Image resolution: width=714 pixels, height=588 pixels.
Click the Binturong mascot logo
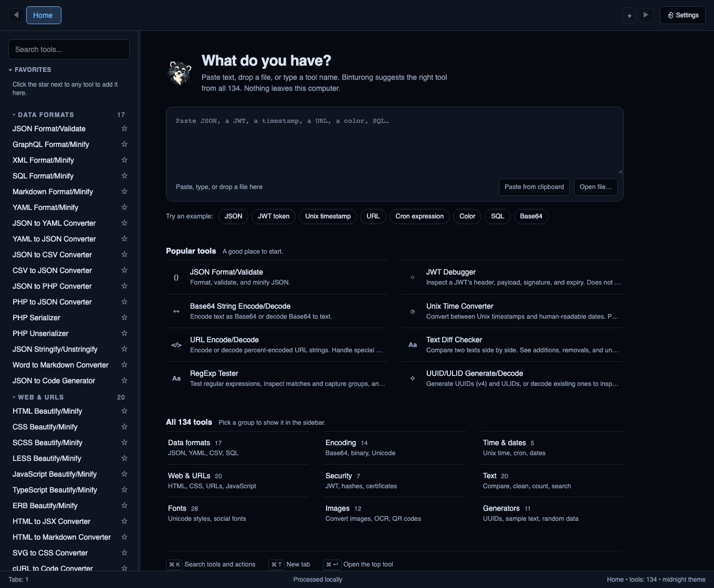[x=180, y=73]
